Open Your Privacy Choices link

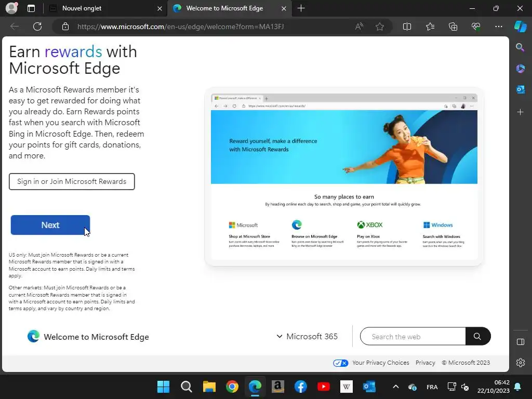[380, 363]
